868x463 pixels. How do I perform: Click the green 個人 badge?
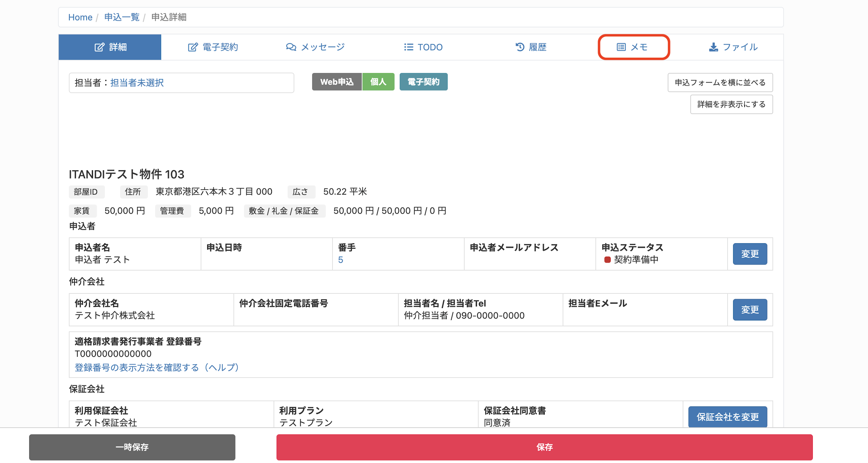coord(378,82)
